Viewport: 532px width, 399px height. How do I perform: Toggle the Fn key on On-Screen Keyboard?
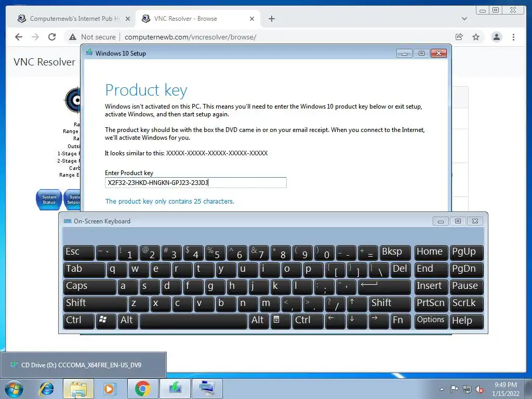(x=401, y=321)
